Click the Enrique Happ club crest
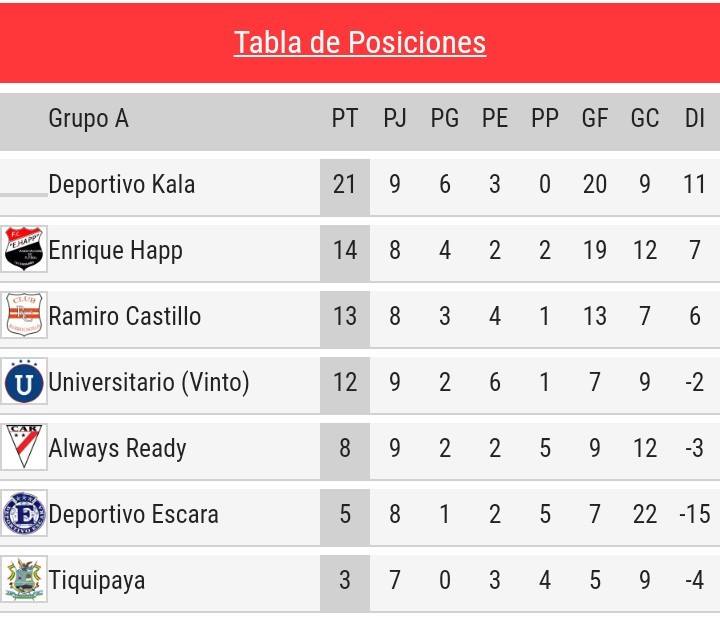720x619 pixels. (x=24, y=248)
